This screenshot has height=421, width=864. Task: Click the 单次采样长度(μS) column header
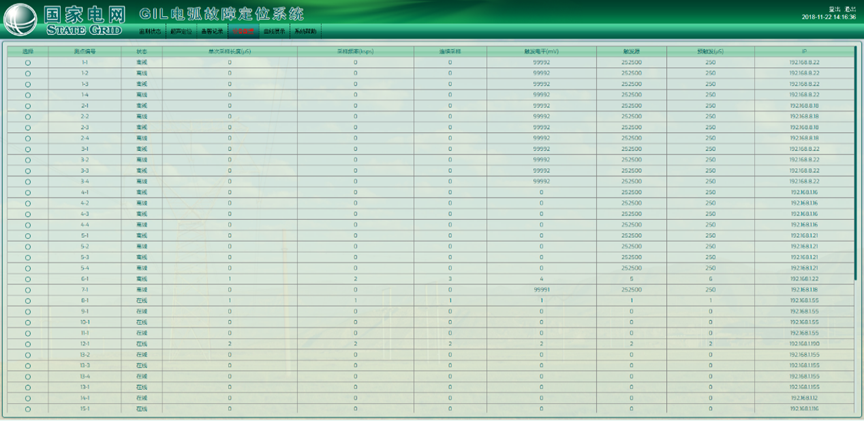[x=230, y=51]
